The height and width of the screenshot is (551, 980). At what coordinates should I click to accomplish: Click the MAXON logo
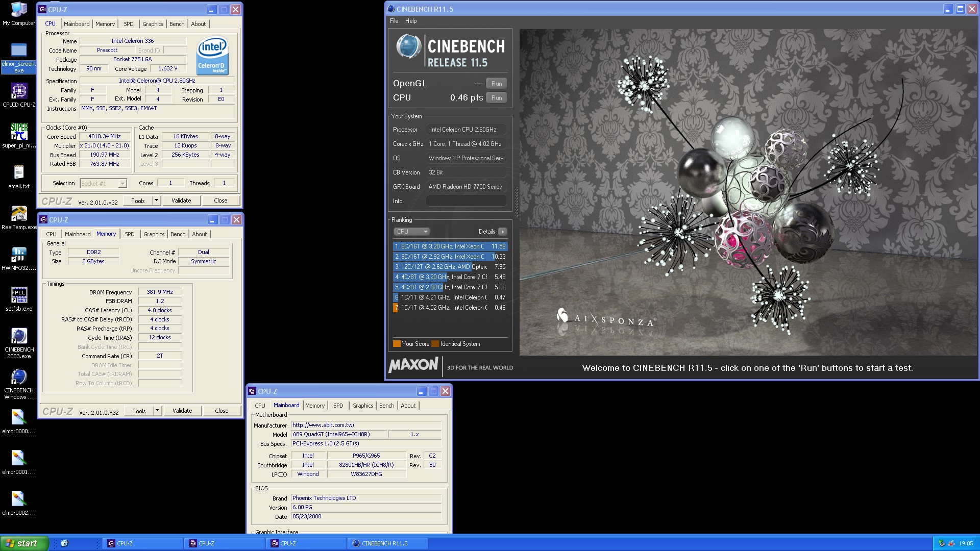point(413,365)
